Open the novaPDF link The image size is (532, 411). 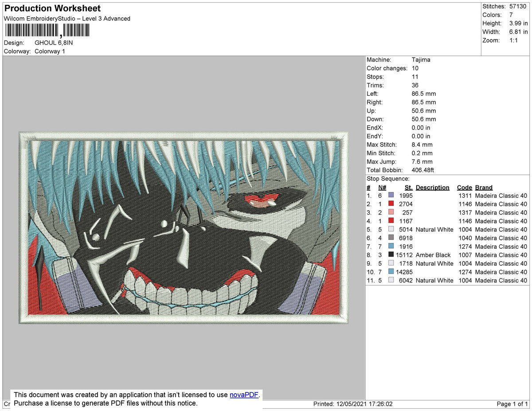244,395
